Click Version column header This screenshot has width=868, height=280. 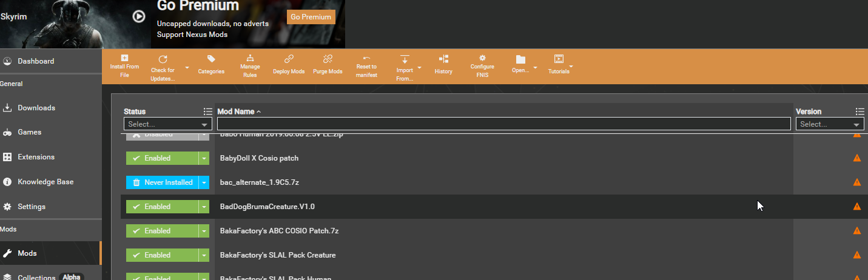(x=809, y=112)
